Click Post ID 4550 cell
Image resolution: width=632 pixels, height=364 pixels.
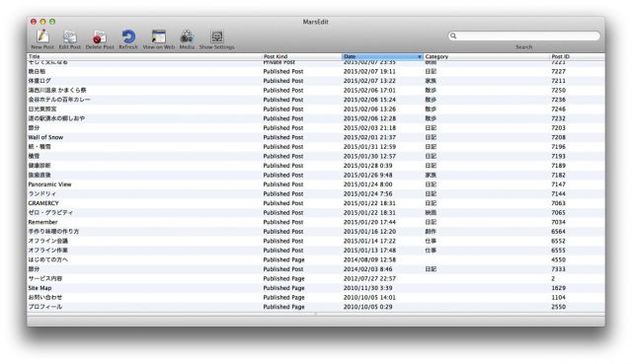point(558,259)
